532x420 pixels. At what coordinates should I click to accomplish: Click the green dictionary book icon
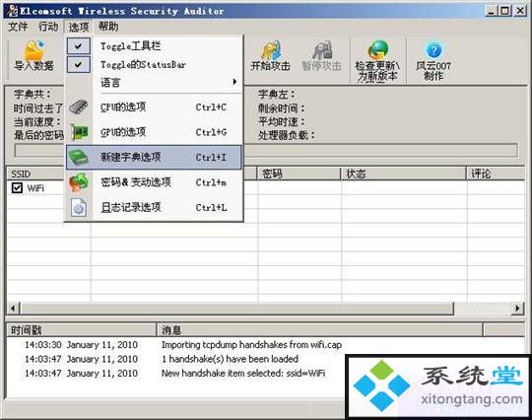pos(79,157)
